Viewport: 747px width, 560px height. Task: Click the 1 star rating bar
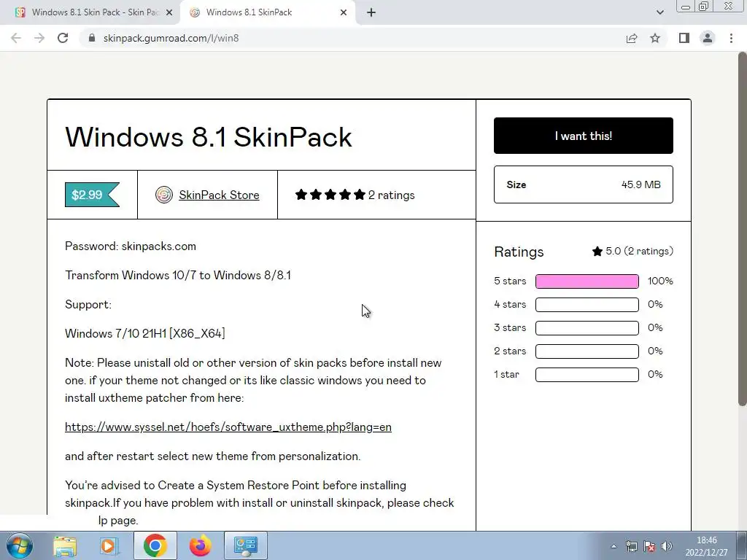587,374
